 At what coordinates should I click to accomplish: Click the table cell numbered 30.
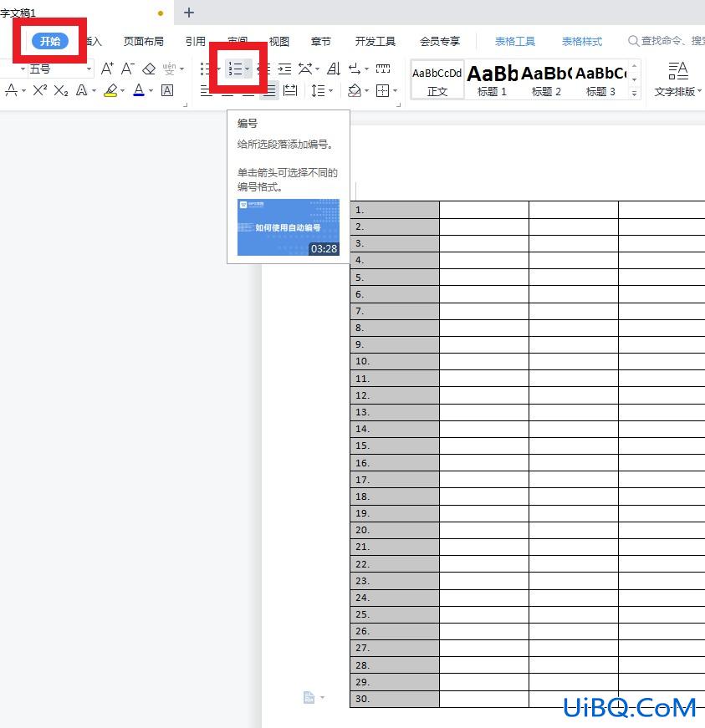coord(395,699)
